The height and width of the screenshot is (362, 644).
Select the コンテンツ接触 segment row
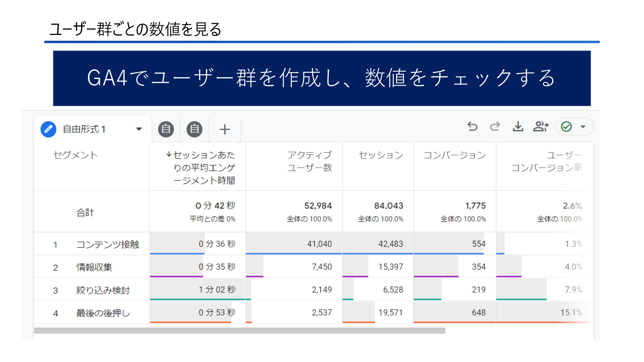tap(108, 244)
